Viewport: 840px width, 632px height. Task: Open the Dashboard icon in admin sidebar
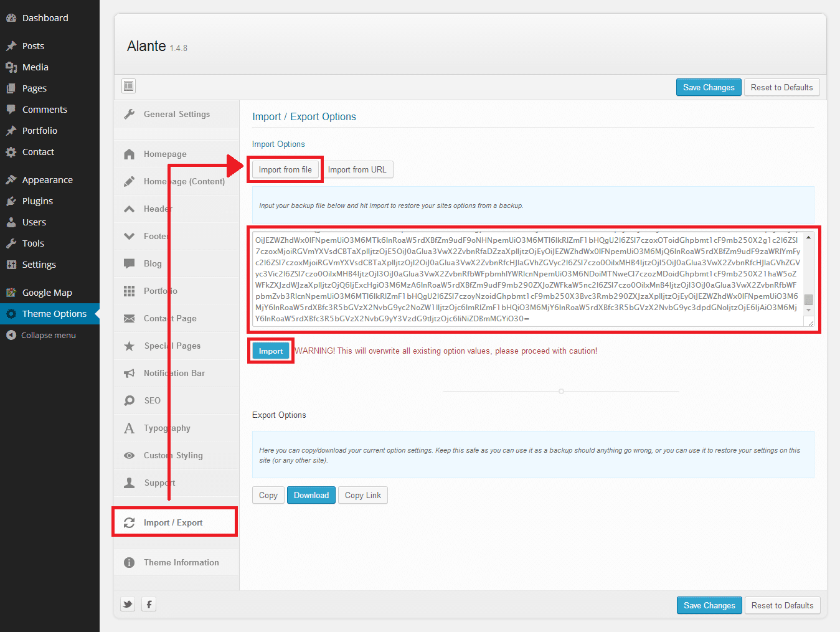11,18
